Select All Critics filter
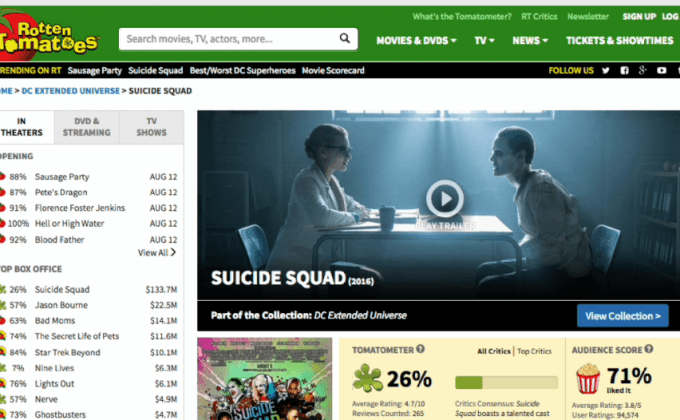 click(494, 352)
